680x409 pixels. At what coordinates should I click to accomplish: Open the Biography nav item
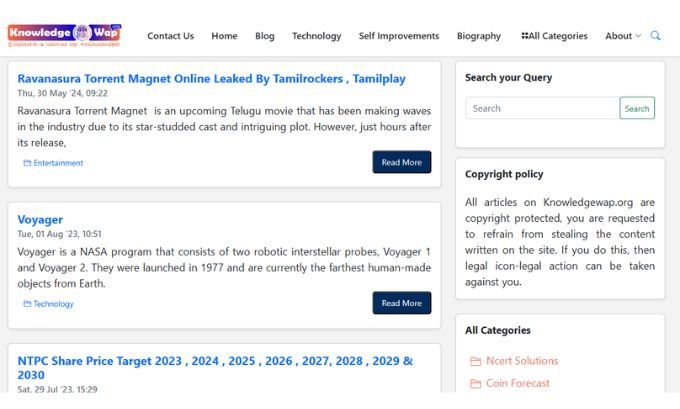click(x=479, y=36)
